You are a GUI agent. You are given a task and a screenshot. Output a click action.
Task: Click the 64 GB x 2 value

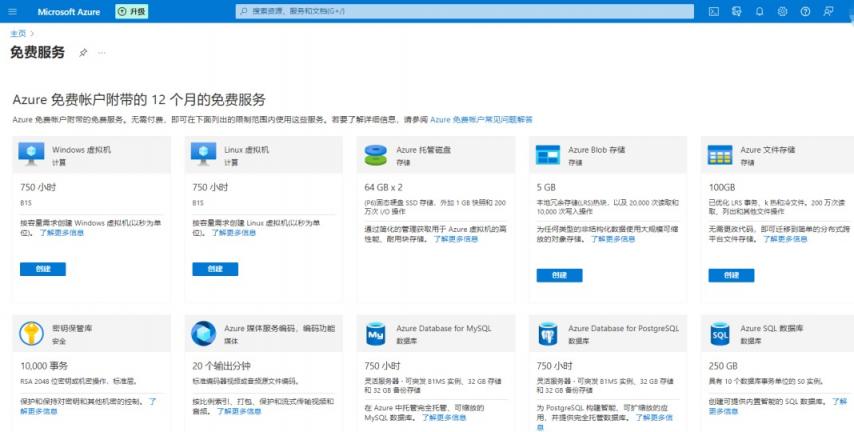pos(383,187)
